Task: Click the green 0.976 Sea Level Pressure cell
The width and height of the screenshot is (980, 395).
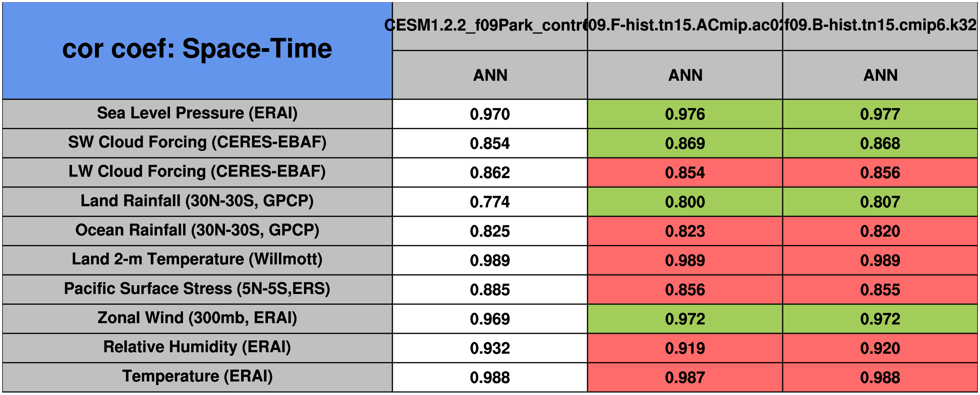Action: (685, 114)
